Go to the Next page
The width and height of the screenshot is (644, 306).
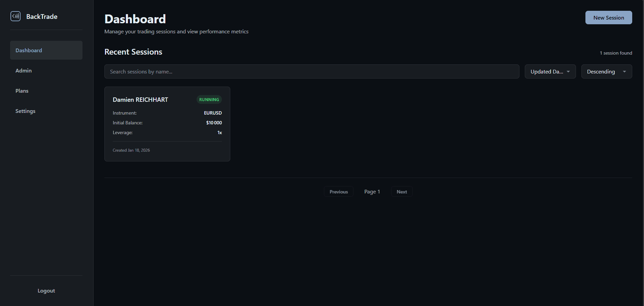tap(402, 192)
